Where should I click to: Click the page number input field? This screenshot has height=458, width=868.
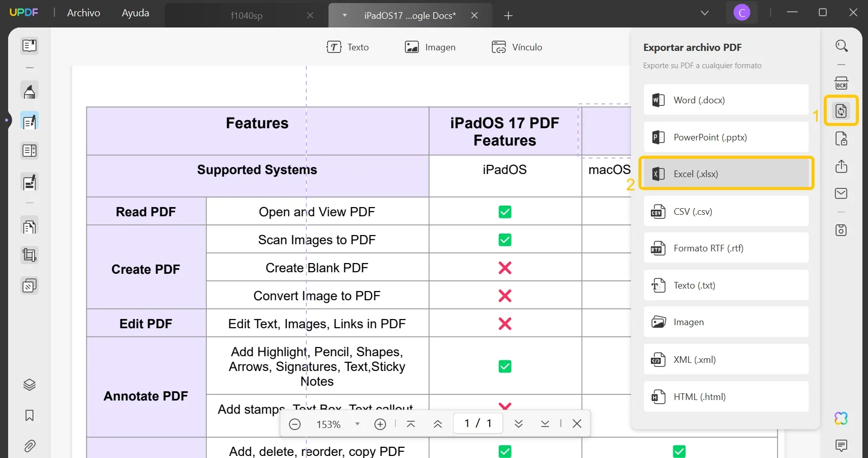(x=477, y=423)
